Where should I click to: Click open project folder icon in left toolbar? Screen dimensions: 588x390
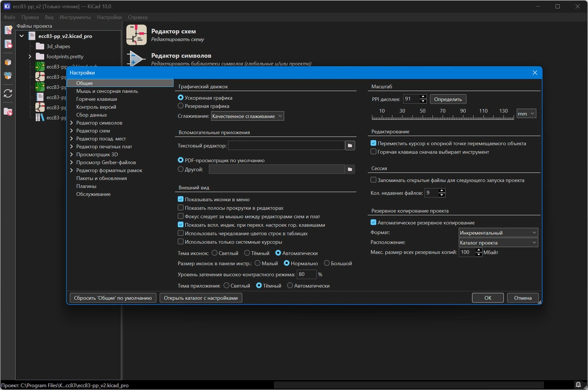(x=8, y=112)
